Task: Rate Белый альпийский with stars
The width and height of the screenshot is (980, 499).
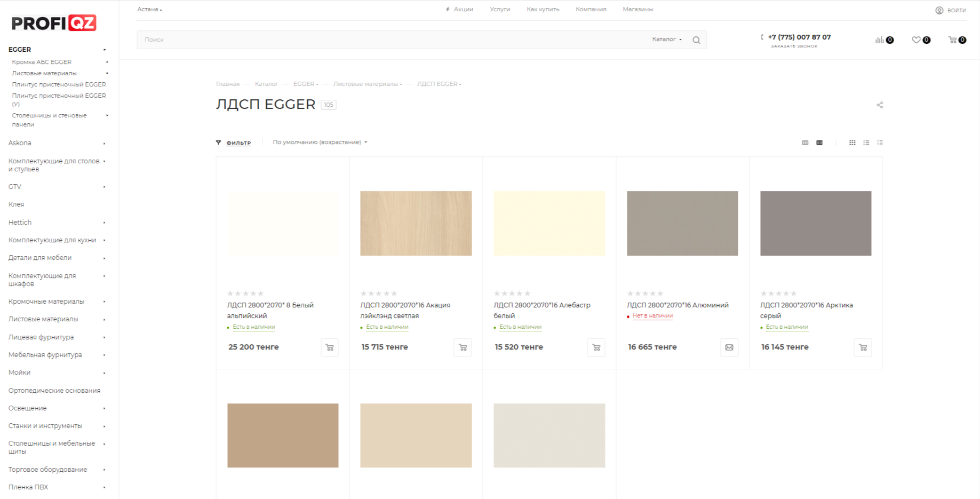Action: 245,294
